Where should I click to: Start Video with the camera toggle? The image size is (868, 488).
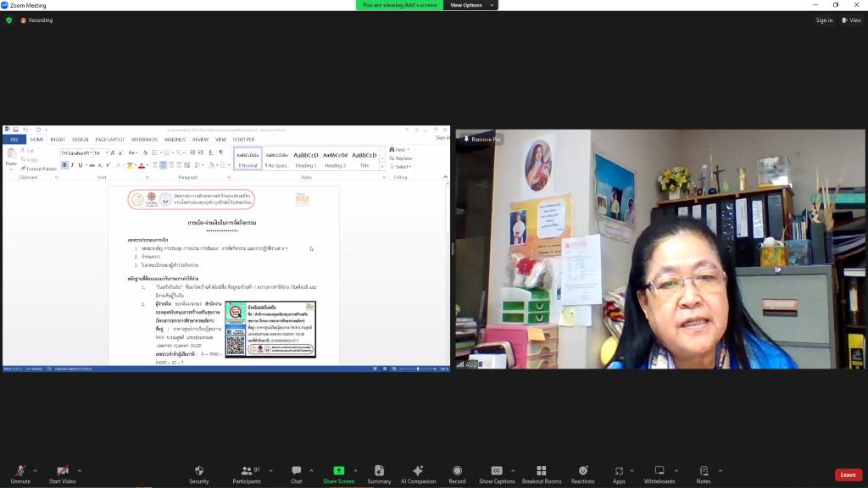pyautogui.click(x=62, y=471)
